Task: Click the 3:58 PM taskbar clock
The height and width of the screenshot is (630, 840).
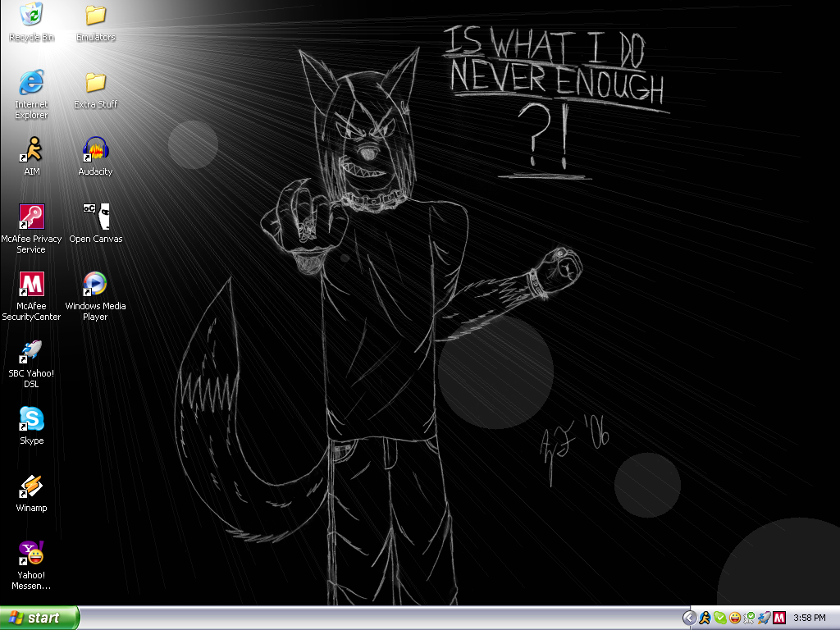Action: pos(810,618)
